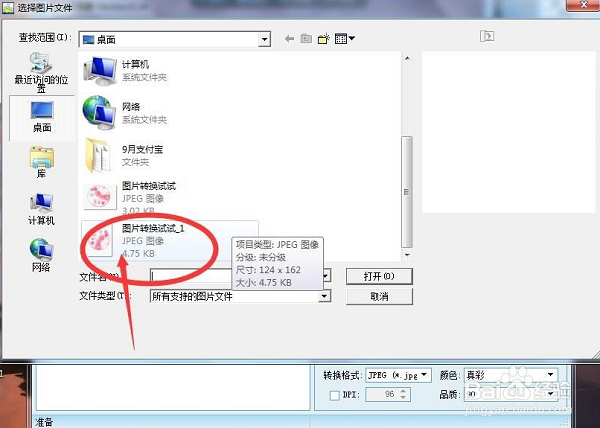
Task: Open 计算机 in the places sidebar
Action: point(41,207)
